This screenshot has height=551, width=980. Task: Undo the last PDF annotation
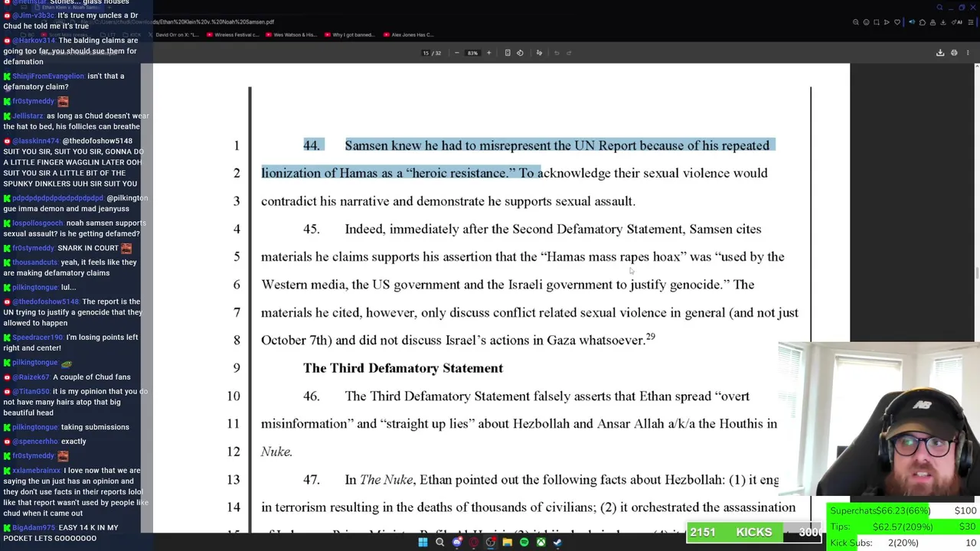click(x=557, y=53)
